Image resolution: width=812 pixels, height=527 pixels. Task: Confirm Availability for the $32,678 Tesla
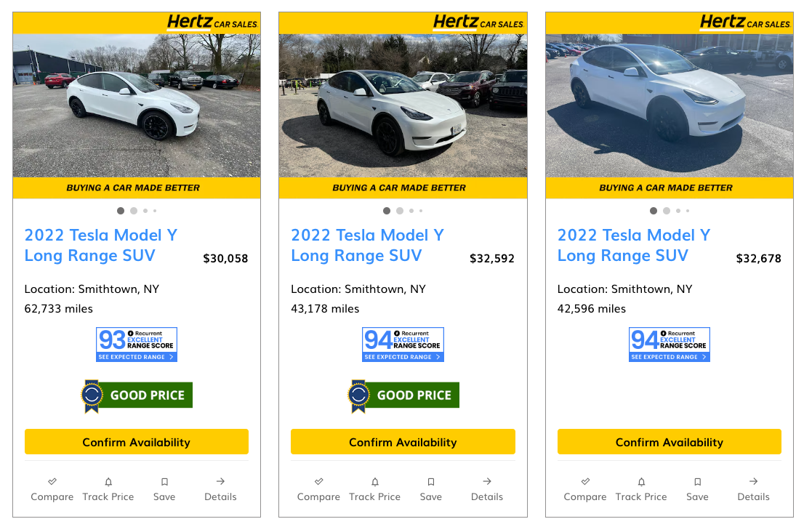tap(670, 442)
